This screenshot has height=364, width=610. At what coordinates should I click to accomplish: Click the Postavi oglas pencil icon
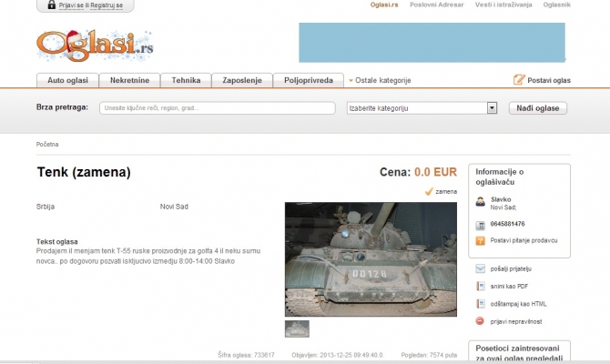tap(519, 80)
